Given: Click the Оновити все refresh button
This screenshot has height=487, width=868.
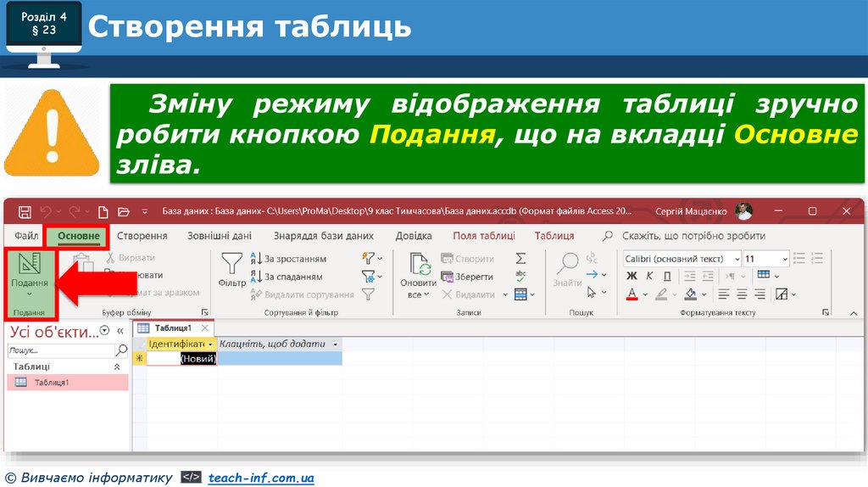Looking at the screenshot, I should [419, 276].
